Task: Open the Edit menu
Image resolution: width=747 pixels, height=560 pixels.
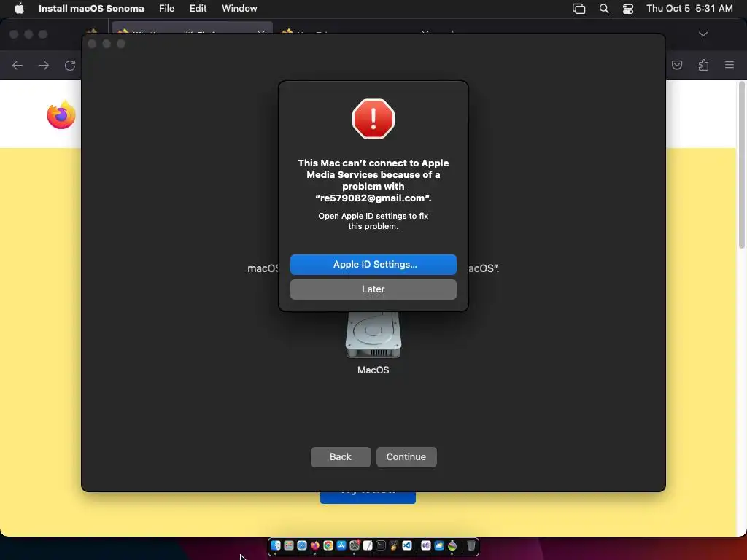Action: (198, 8)
